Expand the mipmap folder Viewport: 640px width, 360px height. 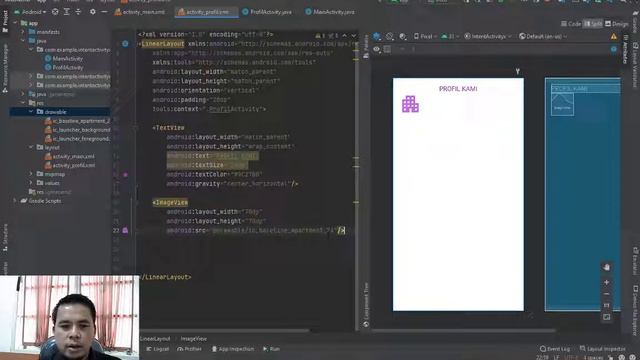click(31, 174)
